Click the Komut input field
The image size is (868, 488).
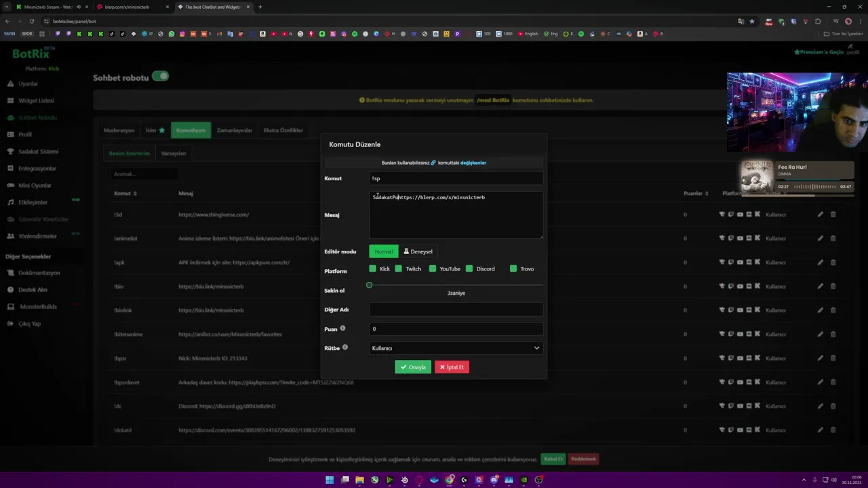456,178
